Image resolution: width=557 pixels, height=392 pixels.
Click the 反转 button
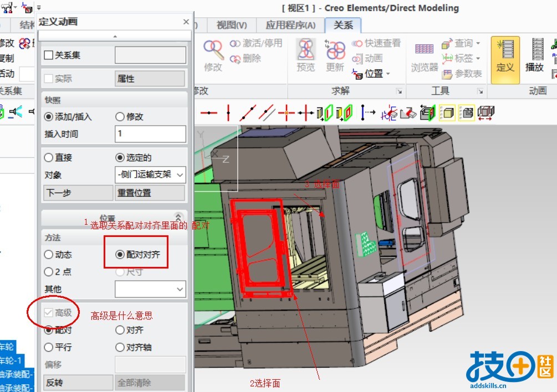point(78,383)
